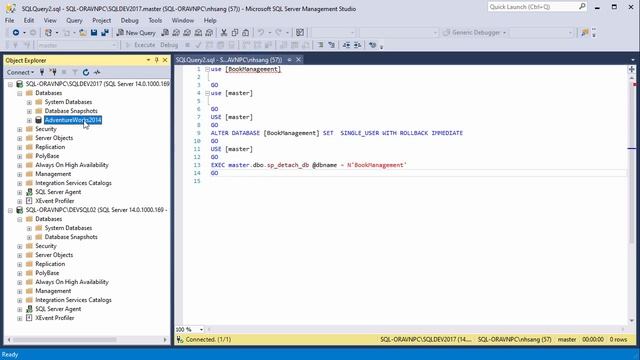Click the editor split-window handle icon

pyautogui.click(x=631, y=69)
